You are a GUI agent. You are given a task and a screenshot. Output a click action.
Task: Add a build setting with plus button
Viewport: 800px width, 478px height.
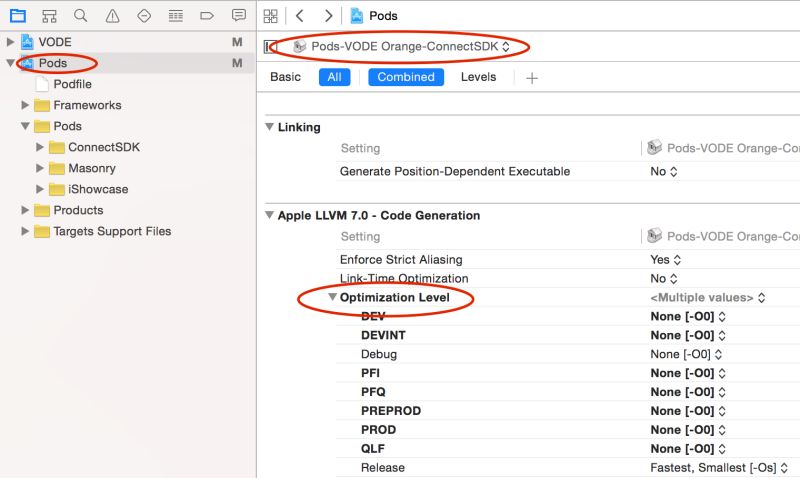click(x=532, y=78)
